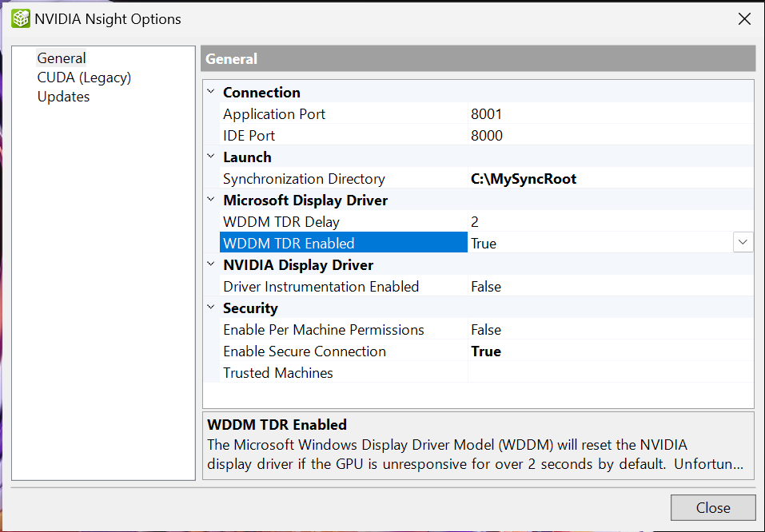Image resolution: width=765 pixels, height=532 pixels.
Task: Click the Connection section header text
Action: tap(261, 92)
